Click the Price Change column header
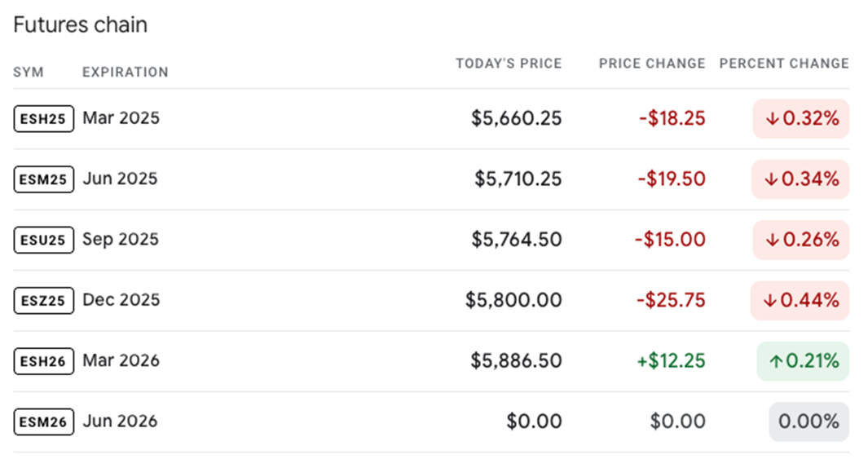 [652, 64]
